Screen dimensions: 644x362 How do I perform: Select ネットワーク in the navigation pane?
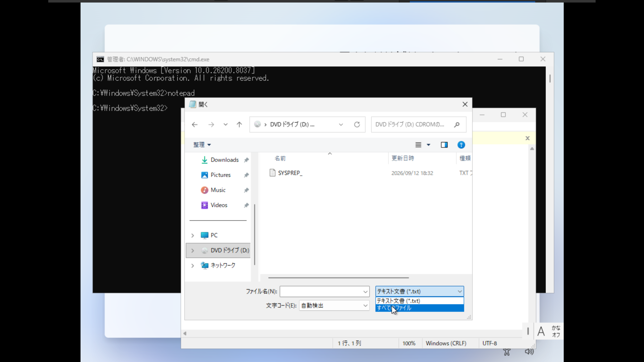(x=223, y=265)
